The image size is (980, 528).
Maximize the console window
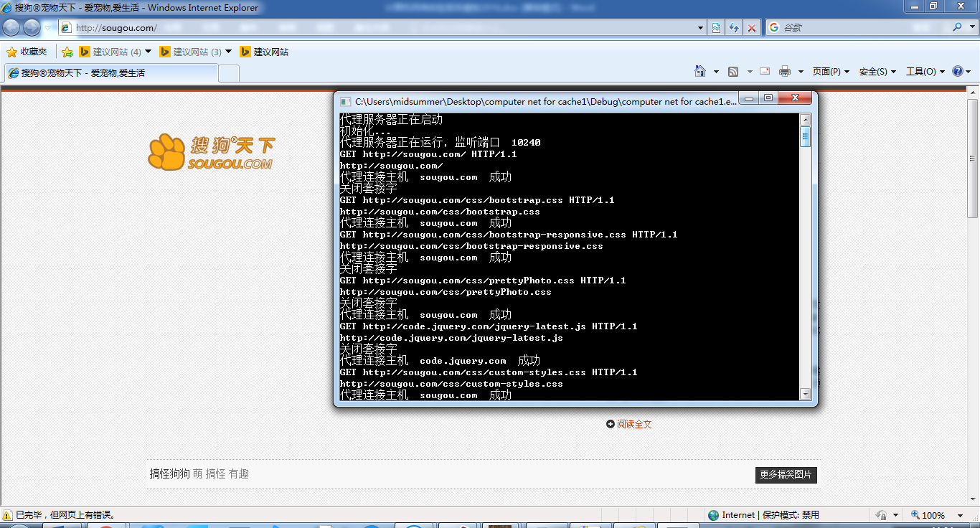pyautogui.click(x=768, y=98)
